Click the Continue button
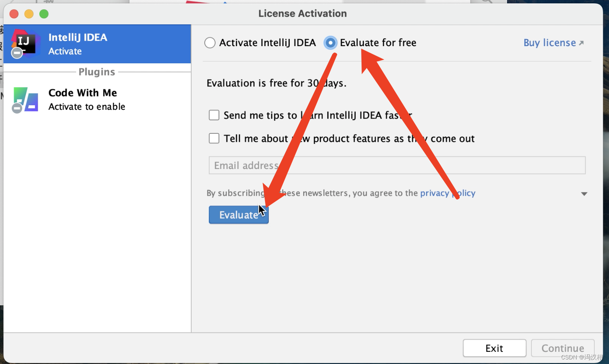The image size is (609, 364). [563, 348]
